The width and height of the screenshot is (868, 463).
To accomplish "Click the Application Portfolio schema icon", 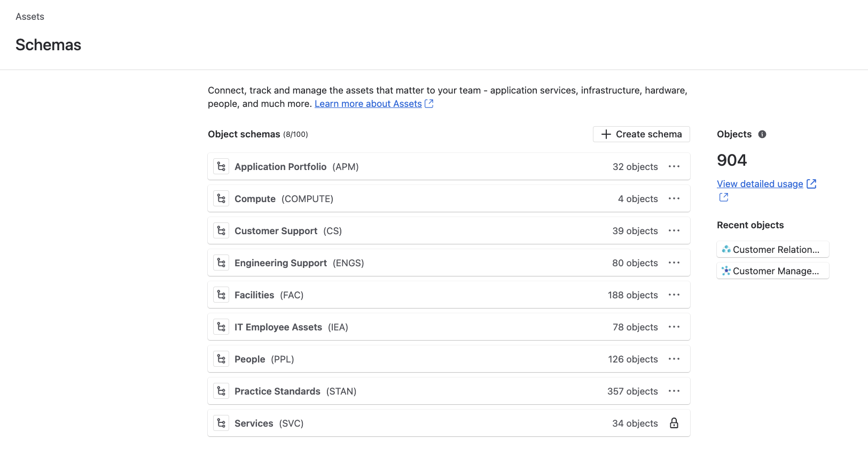I will point(221,167).
